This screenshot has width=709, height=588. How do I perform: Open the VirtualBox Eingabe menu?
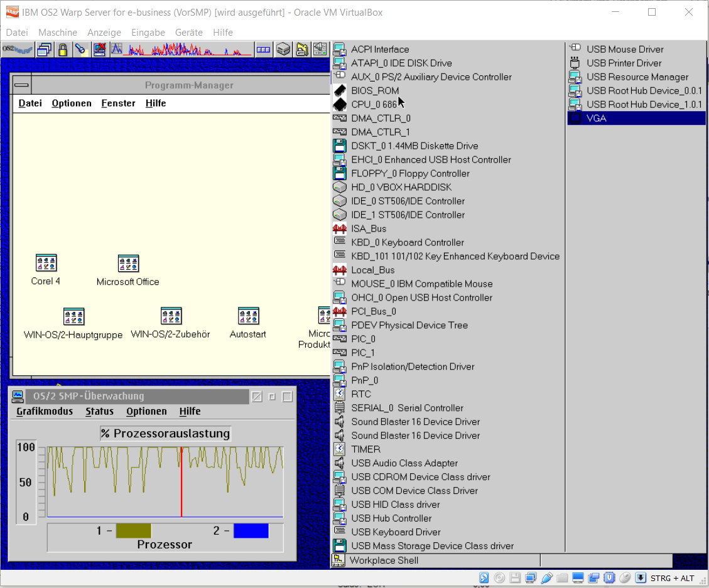tap(148, 33)
